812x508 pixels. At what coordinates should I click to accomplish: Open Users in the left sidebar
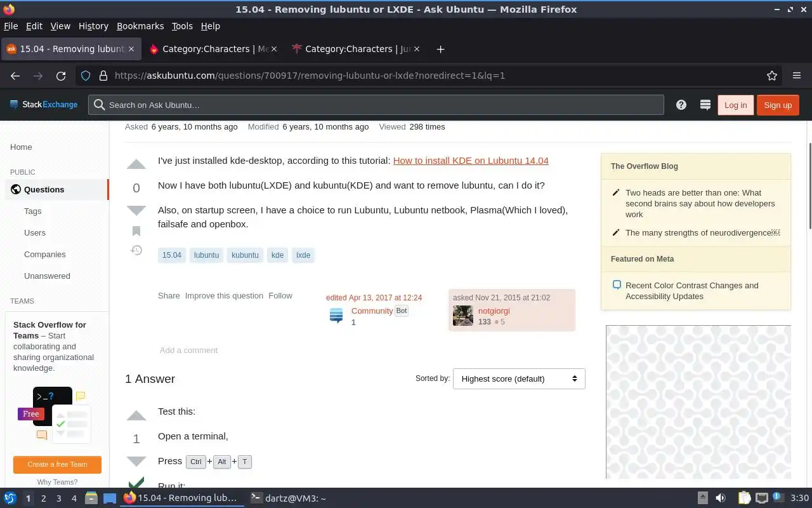point(34,233)
